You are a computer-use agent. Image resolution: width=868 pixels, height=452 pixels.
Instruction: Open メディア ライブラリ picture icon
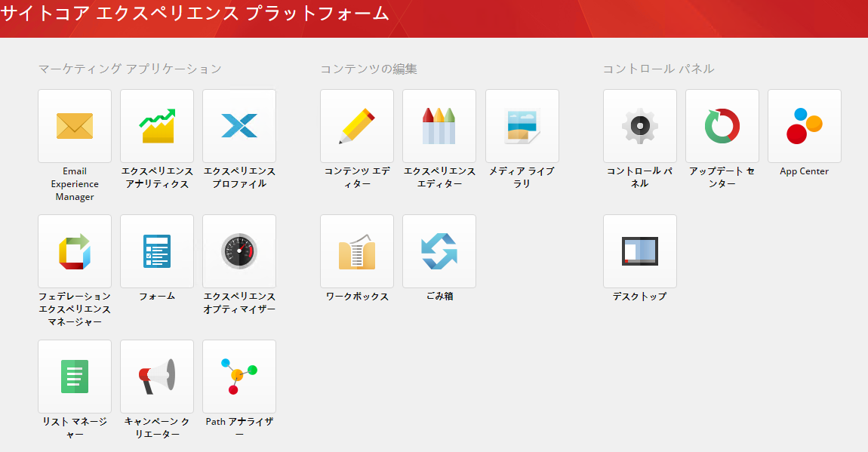522,126
